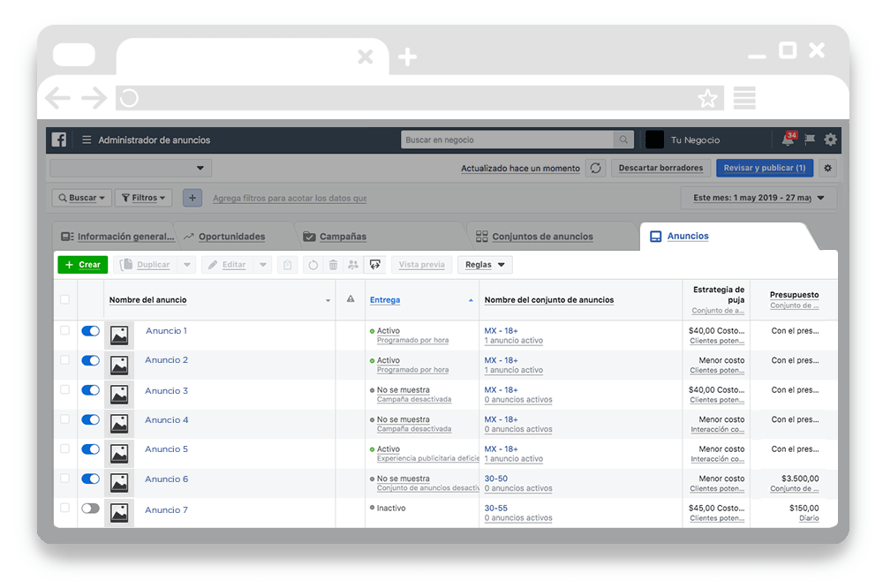
Task: Click the plus add filter button
Action: pos(192,198)
